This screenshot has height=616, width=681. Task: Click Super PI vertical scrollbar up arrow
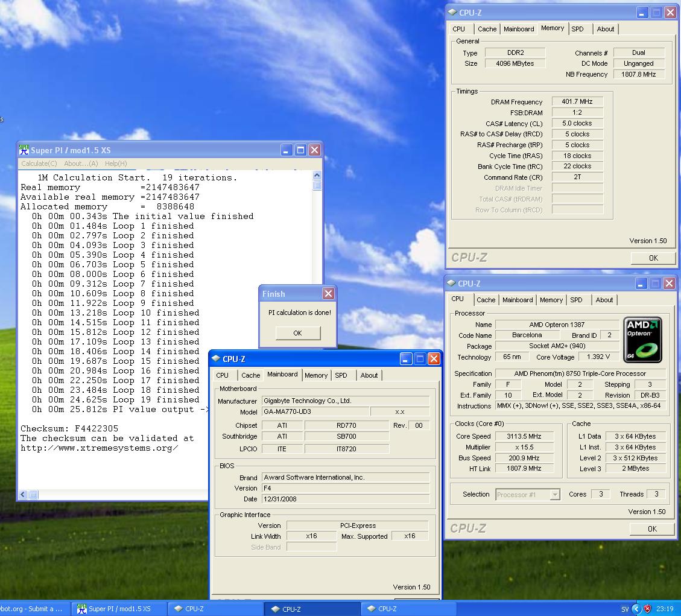point(317,175)
